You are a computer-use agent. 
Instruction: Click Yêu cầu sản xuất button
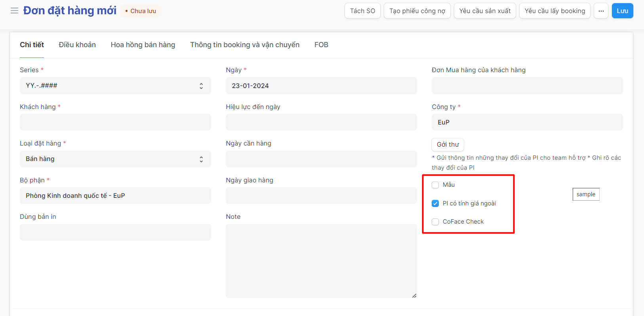485,11
